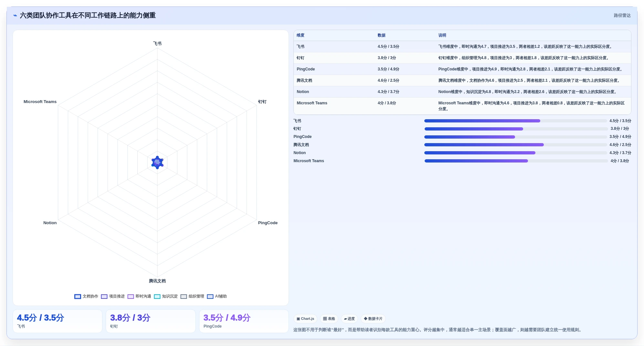
Task: Select the 飞书 row in the table
Action: (x=462, y=47)
